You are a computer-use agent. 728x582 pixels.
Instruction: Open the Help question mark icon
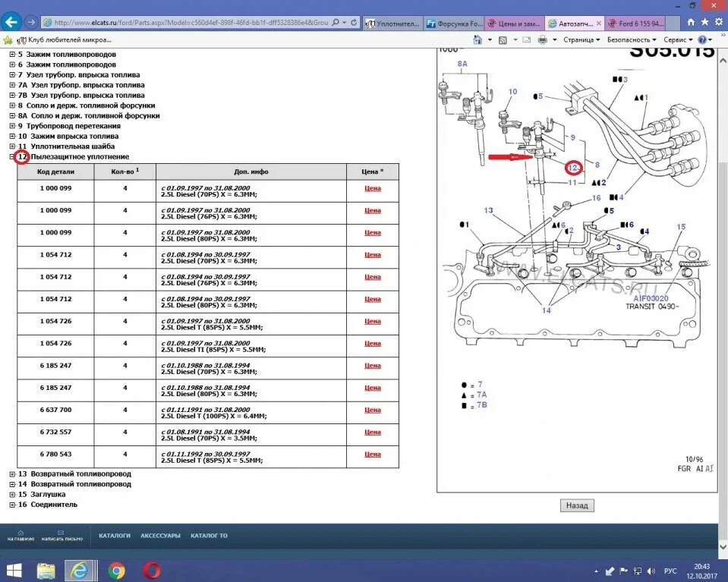click(x=702, y=40)
